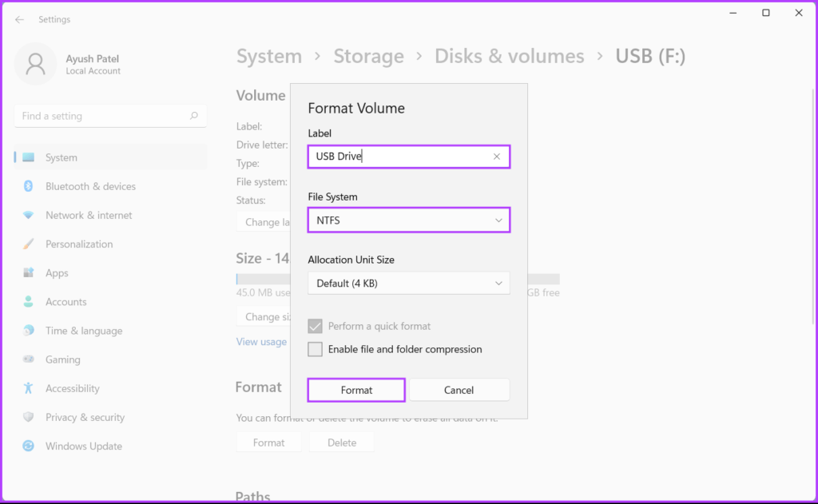Select the Gaming sidebar icon
This screenshot has width=818, height=504.
click(x=26, y=359)
